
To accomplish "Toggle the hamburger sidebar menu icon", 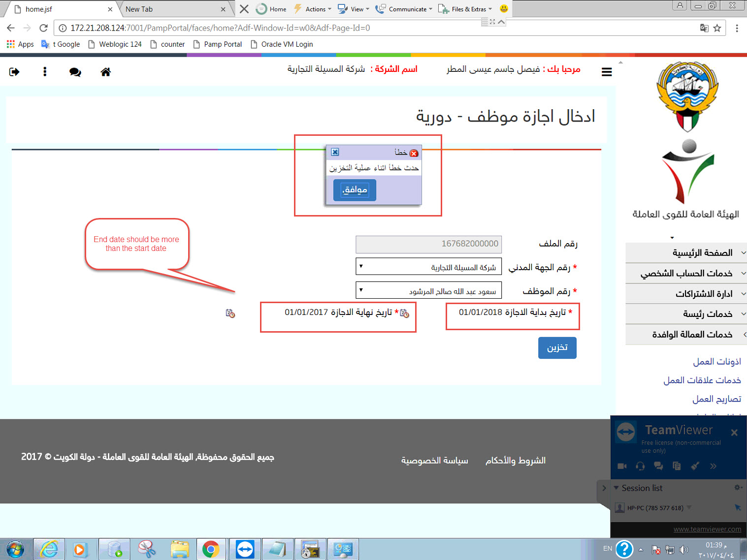I will (x=607, y=72).
